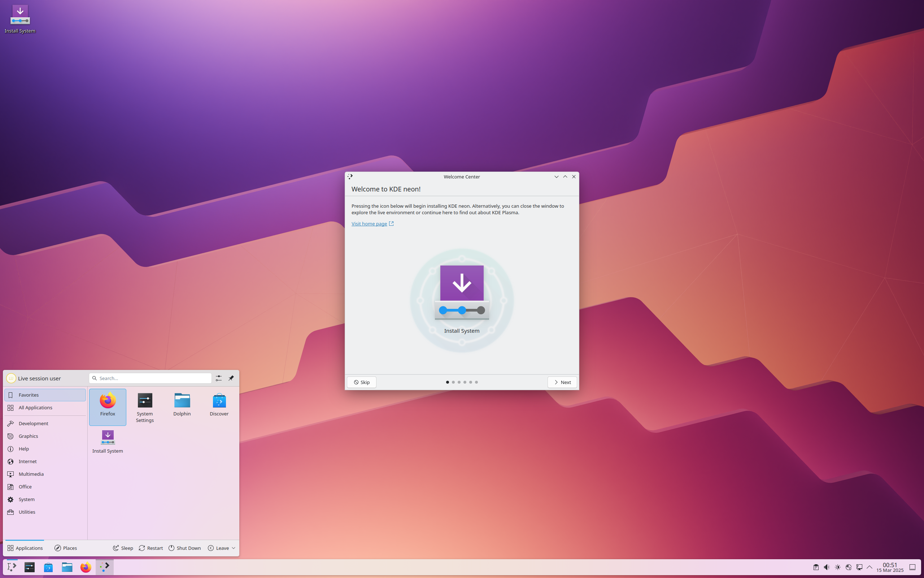The height and width of the screenshot is (578, 924).
Task: Click the Peek at Desktop button
Action: click(912, 567)
